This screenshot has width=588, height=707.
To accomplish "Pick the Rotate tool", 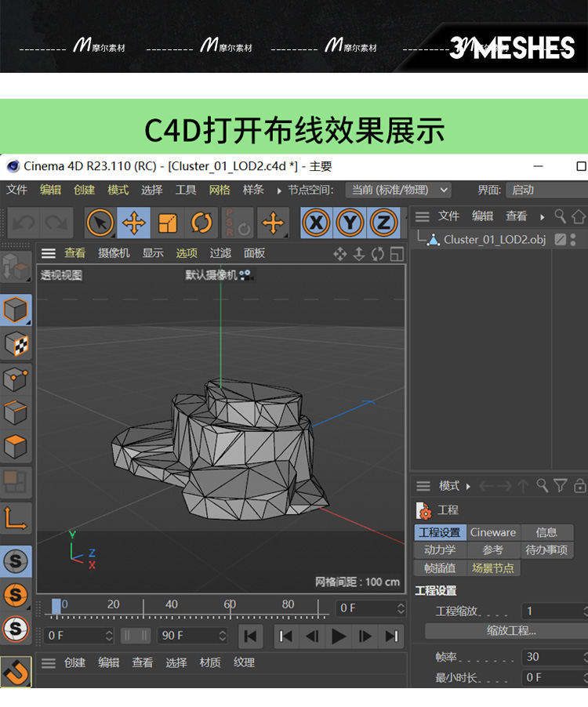I will (201, 223).
